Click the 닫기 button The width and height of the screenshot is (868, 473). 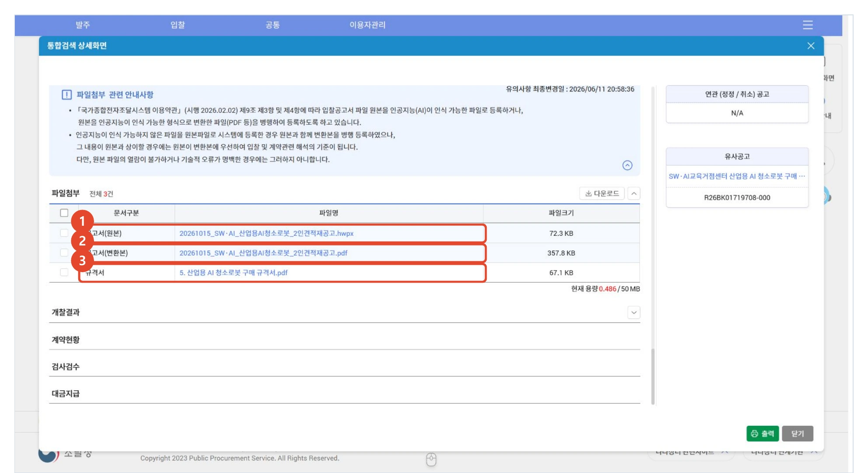798,434
